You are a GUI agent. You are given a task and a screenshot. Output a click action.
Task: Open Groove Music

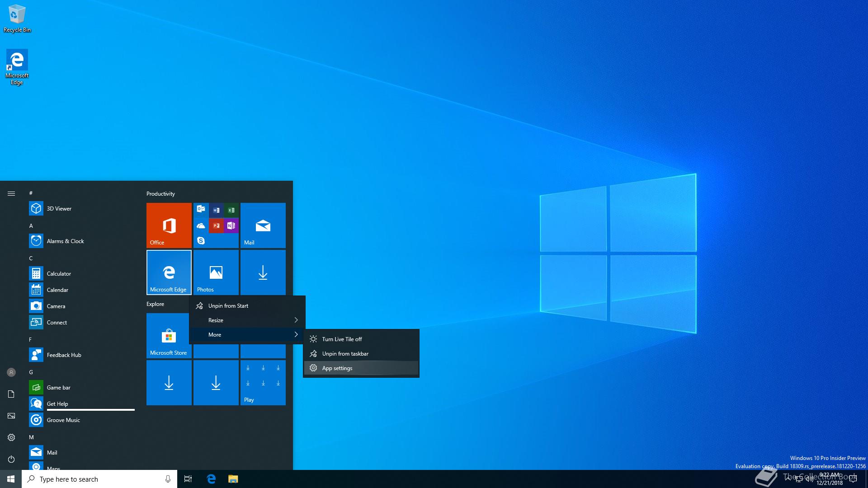[x=82, y=420]
